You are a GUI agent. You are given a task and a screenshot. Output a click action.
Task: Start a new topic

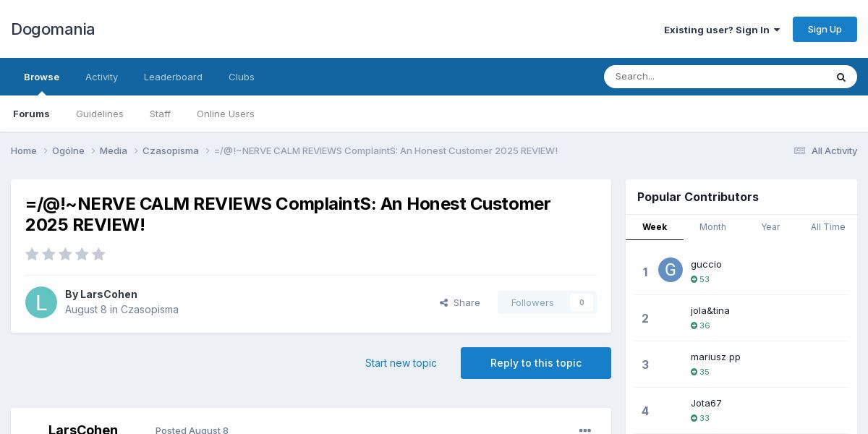(401, 363)
